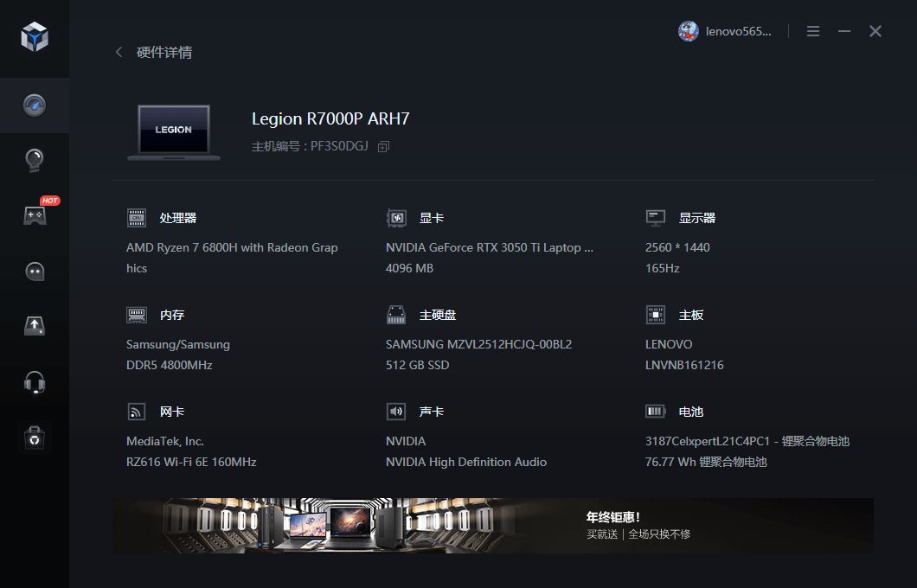917x588 pixels.
Task: Select the Legion R7000P ARH7 title
Action: (330, 118)
